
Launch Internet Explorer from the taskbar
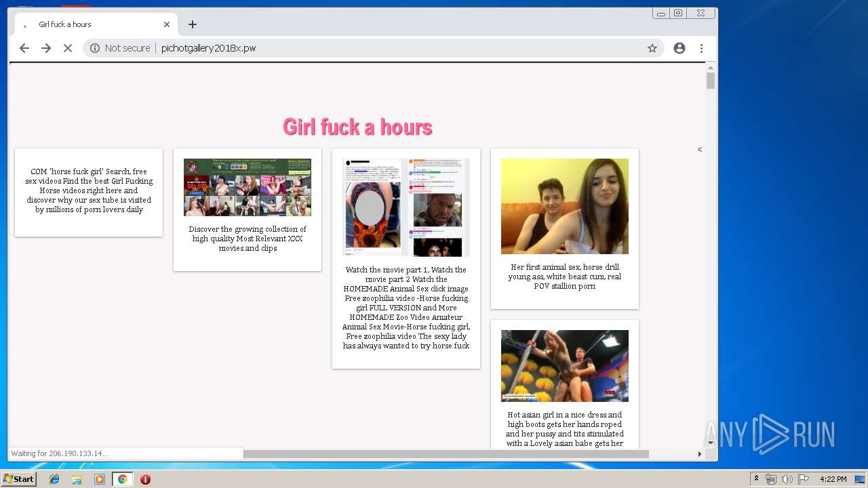click(54, 479)
